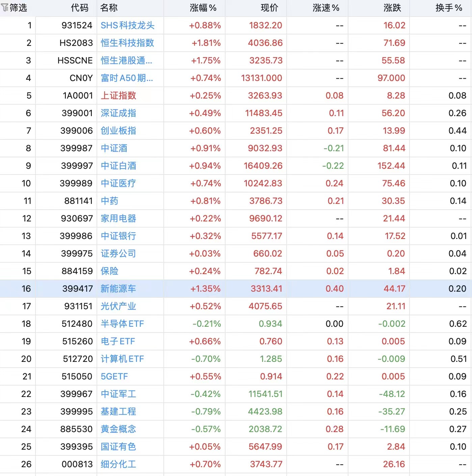Click 换手 value 0.51
472x476 pixels.
(458, 359)
